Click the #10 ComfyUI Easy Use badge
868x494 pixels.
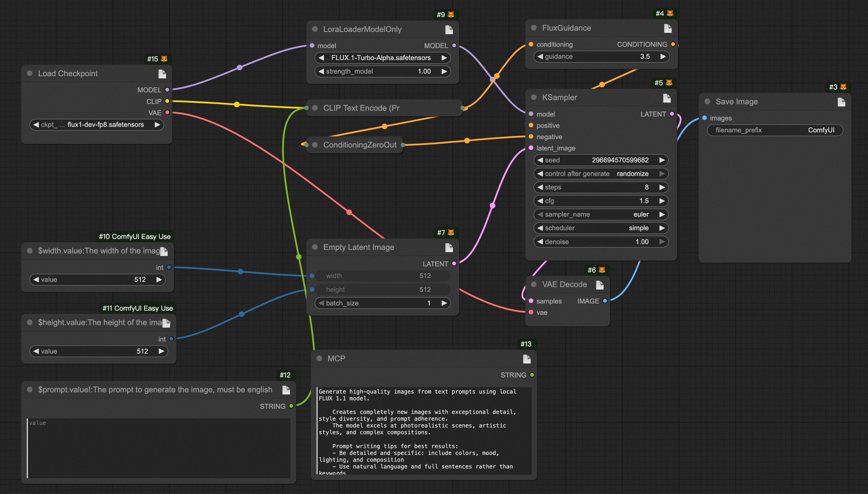click(x=135, y=236)
